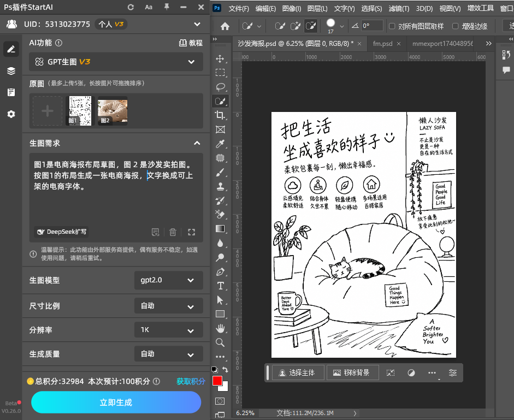This screenshot has width=514, height=420.
Task: Choose New selection mode icon
Action: (x=280, y=26)
